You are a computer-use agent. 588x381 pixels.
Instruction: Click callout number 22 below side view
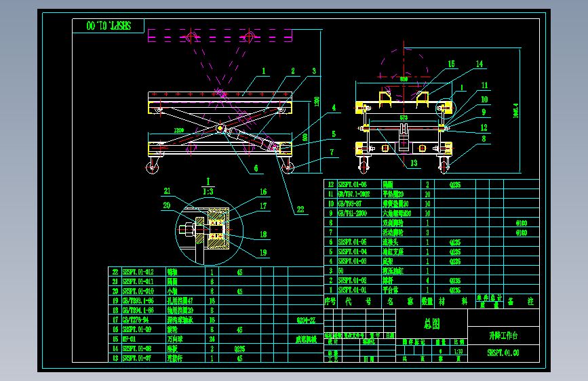tap(300, 209)
